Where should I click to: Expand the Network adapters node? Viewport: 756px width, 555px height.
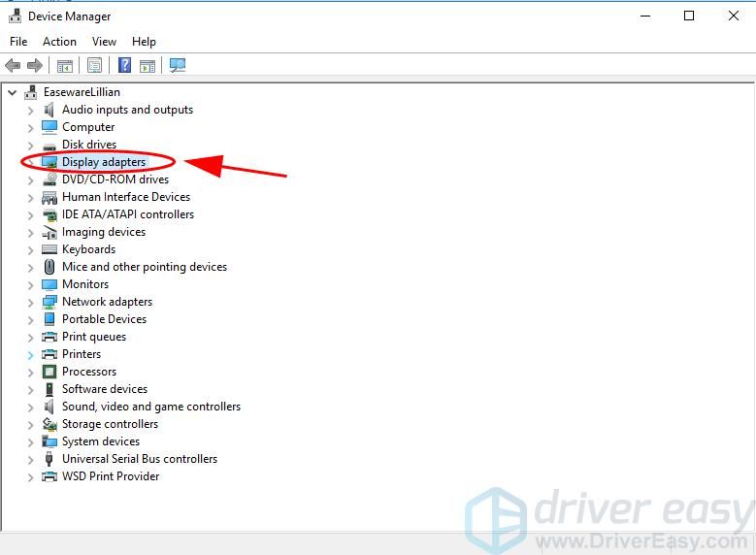[x=30, y=302]
